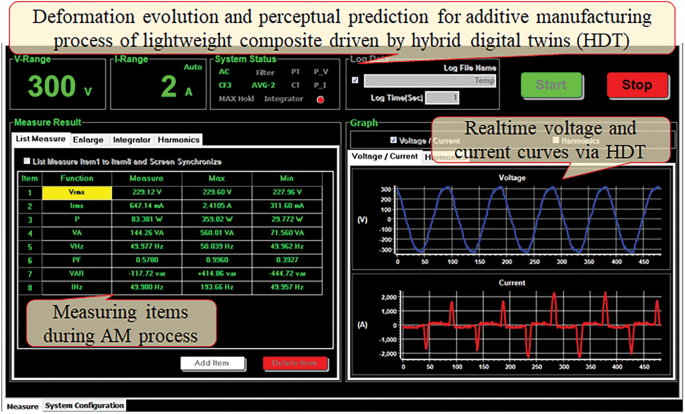Click the 359.82 W max value
The height and width of the screenshot is (414, 685).
point(217,220)
